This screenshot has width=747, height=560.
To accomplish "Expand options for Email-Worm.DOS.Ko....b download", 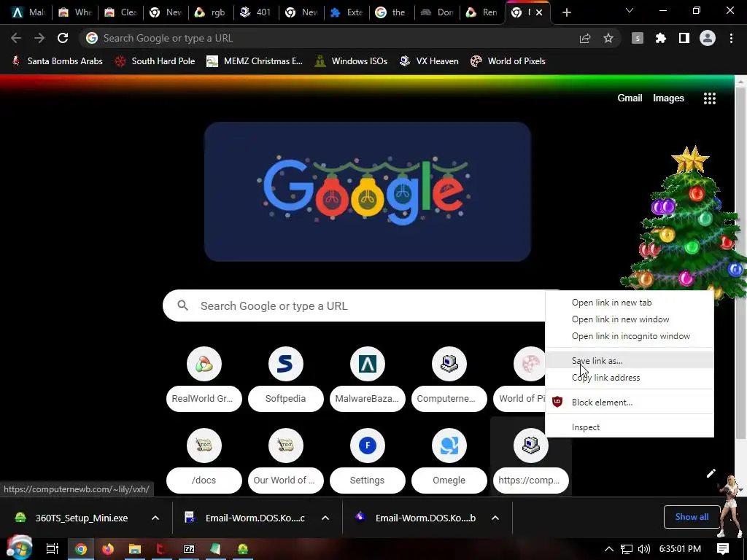I will click(495, 518).
